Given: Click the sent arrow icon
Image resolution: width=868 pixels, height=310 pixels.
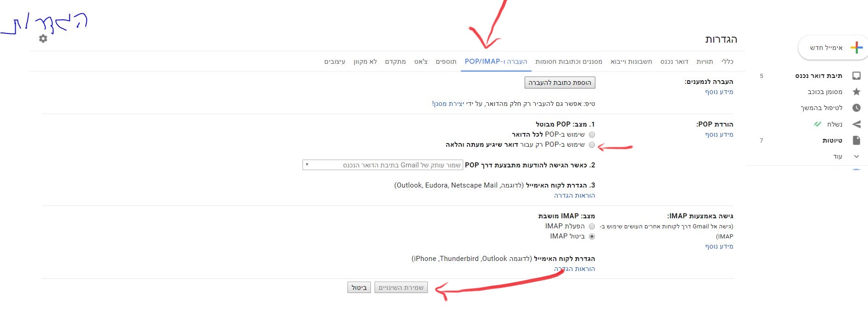Looking at the screenshot, I should pos(857,124).
